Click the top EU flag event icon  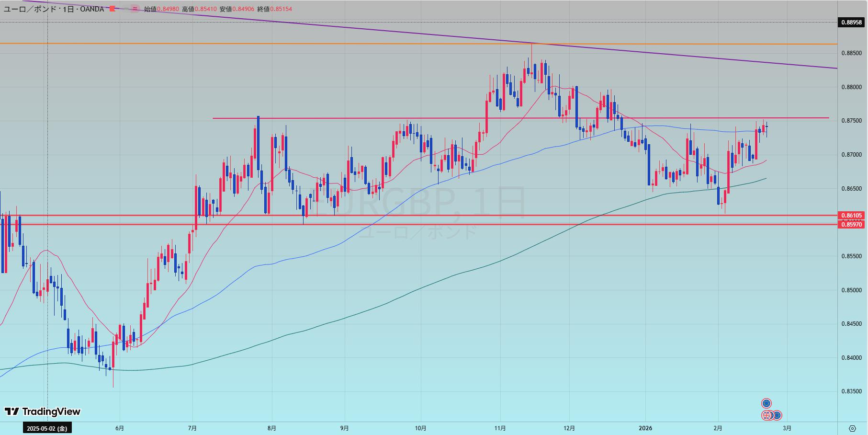pyautogui.click(x=767, y=403)
